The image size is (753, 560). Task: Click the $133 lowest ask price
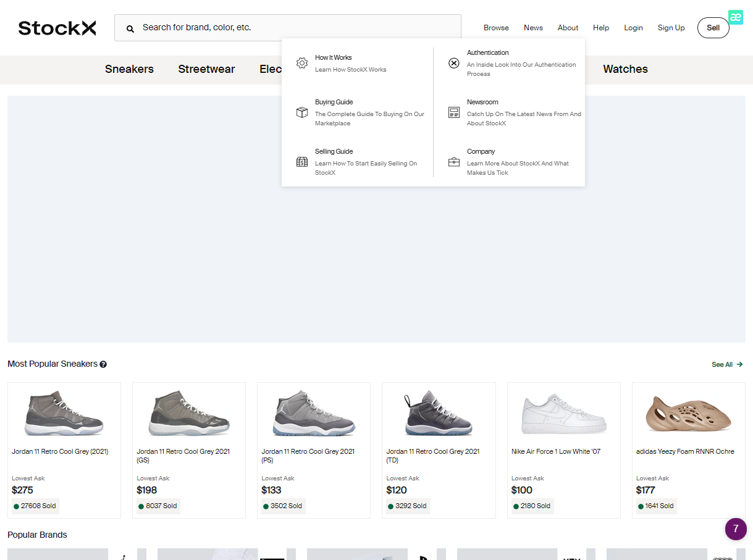coord(271,490)
